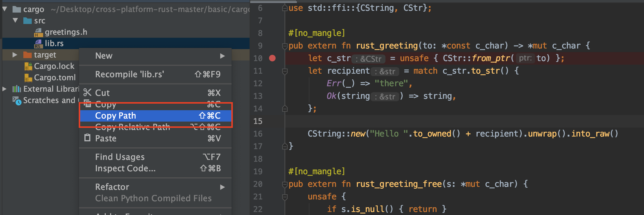Image resolution: width=644 pixels, height=215 pixels.
Task: Expand External Libraries node
Action: [x=4, y=89]
